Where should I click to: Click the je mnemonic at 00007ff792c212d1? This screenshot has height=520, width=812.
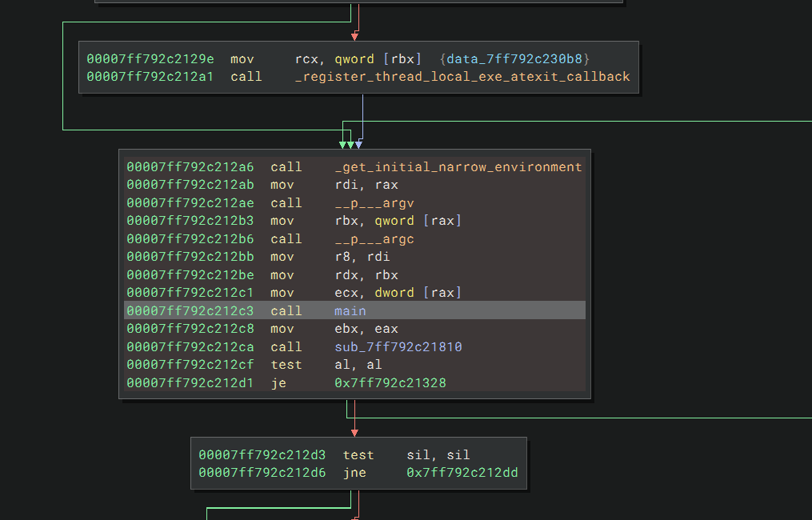point(278,383)
